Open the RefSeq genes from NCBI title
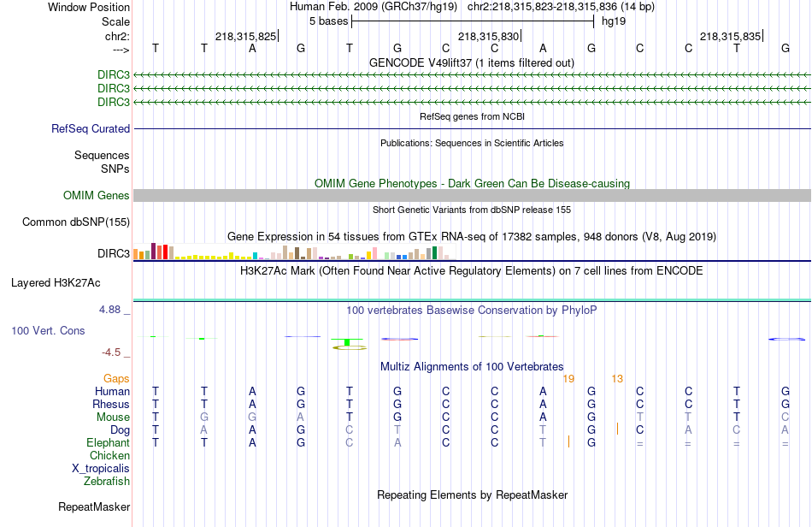The image size is (812, 527). click(472, 116)
